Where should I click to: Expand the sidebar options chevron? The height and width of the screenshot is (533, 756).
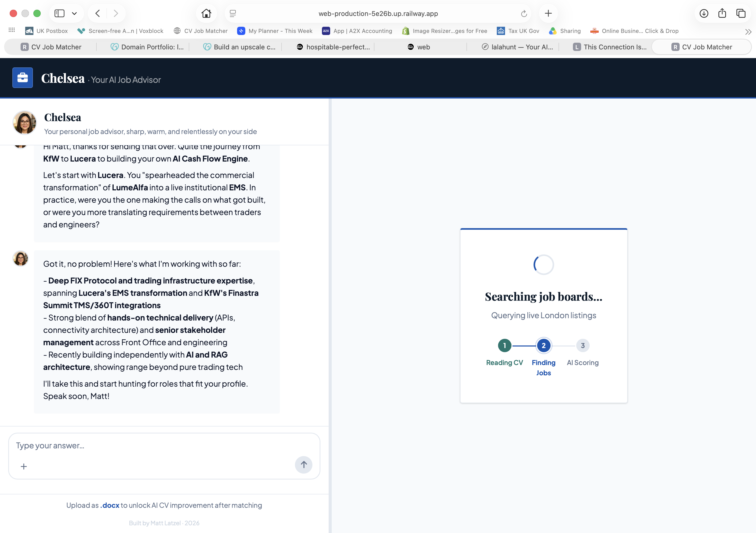point(74,14)
